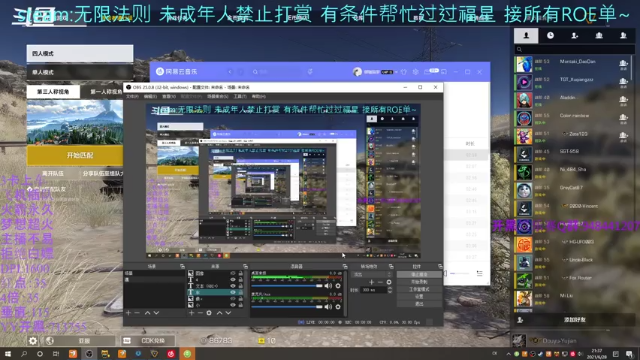Click the 离开队伍 button

[x=52, y=173]
